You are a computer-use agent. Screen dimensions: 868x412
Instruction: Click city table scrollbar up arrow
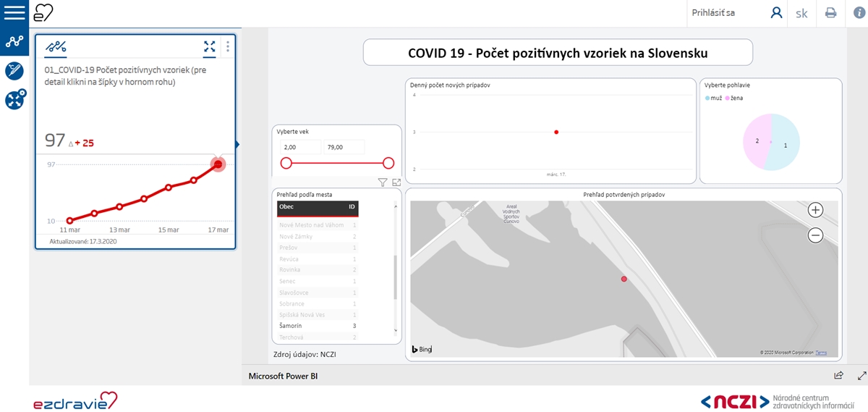[396, 207]
